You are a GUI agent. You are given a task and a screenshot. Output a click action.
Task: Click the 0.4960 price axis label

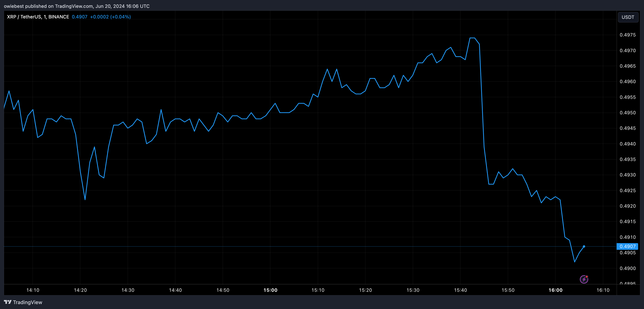628,82
